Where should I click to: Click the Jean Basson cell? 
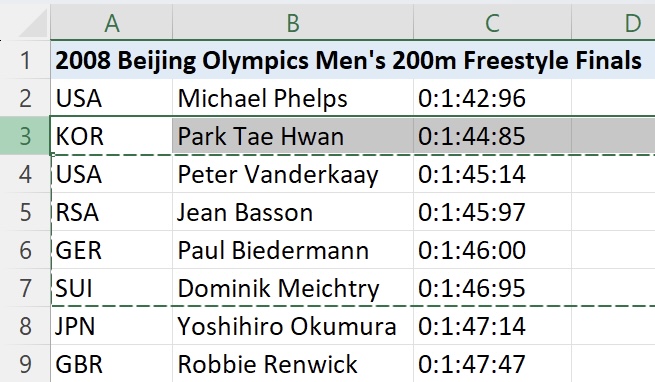click(x=293, y=212)
